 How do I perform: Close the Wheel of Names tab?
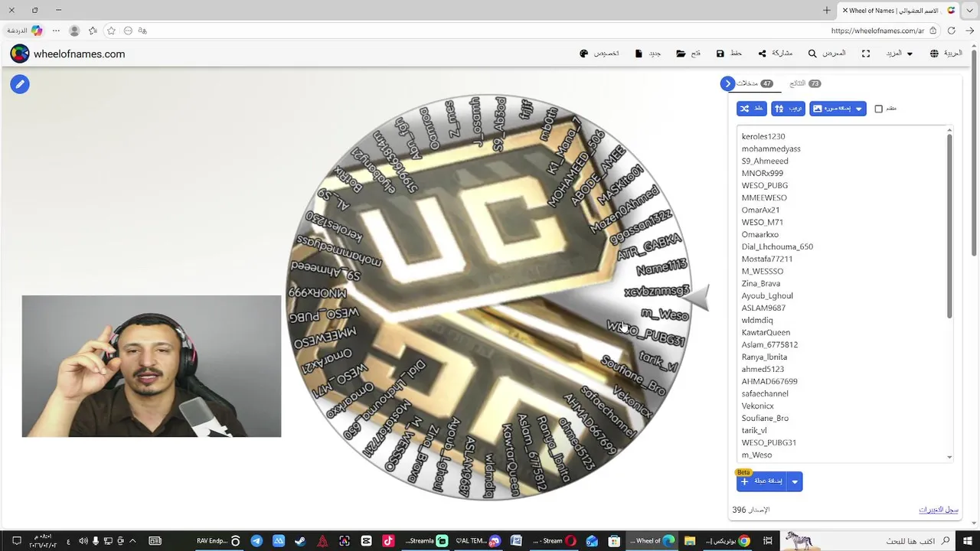[845, 10]
